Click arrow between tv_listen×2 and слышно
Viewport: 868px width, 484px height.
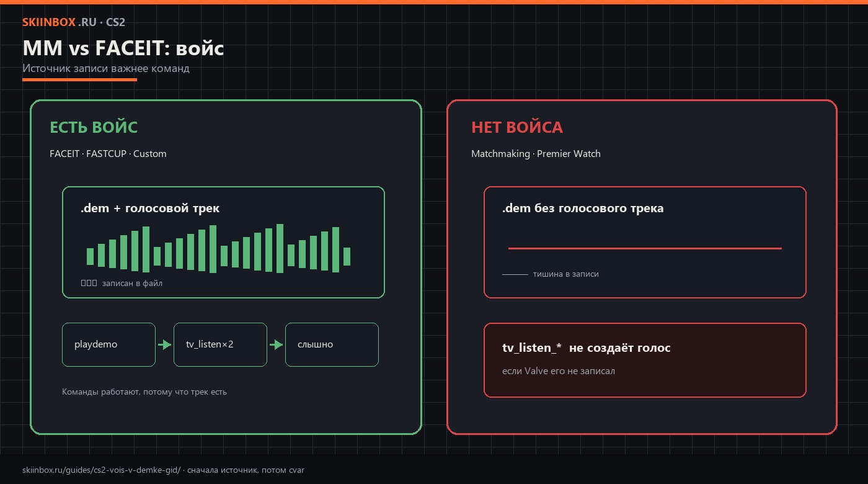[276, 344]
